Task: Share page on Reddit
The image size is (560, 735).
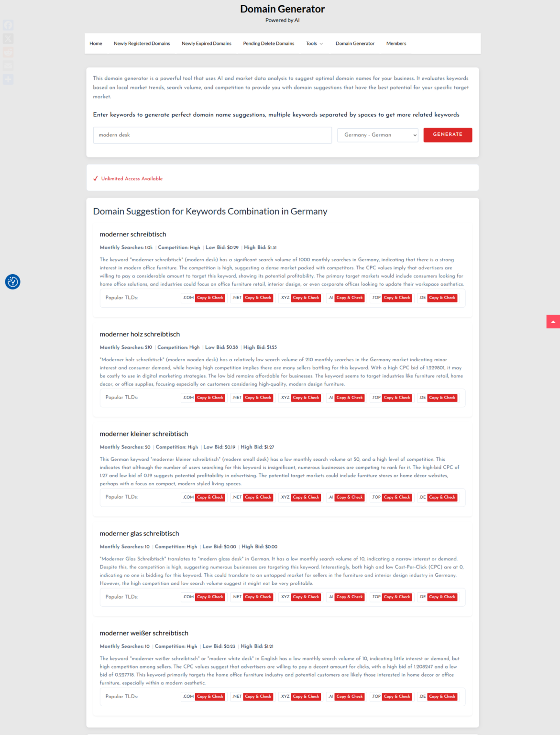Action: pos(8,52)
